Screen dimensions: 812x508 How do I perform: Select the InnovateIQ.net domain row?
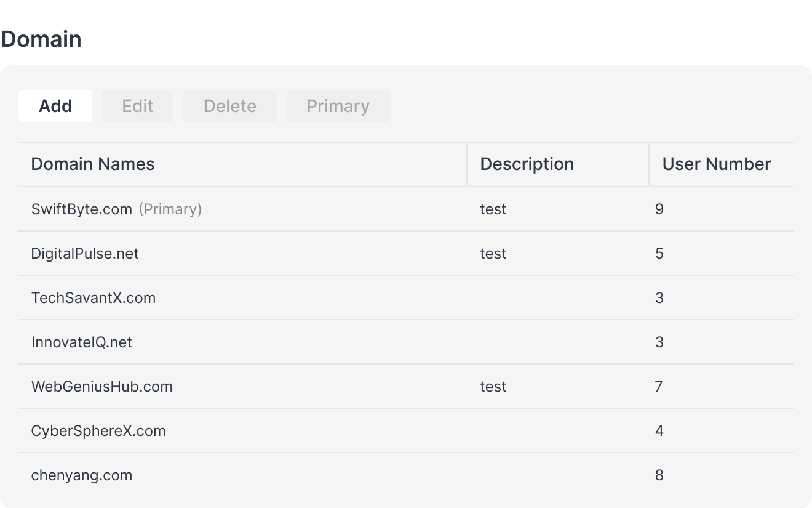click(81, 342)
